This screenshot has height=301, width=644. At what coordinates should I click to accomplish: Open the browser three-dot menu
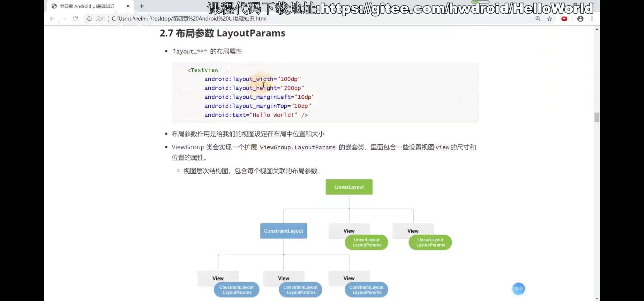tap(592, 19)
